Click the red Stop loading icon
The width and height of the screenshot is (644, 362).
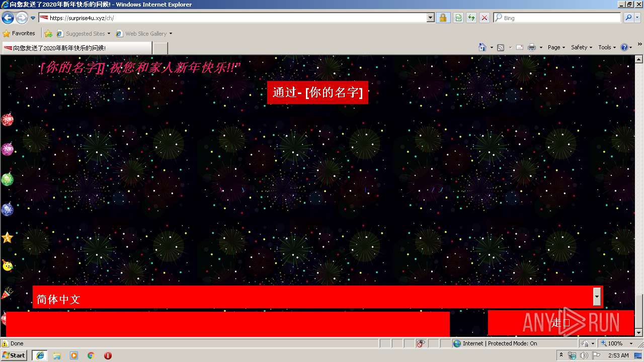484,18
